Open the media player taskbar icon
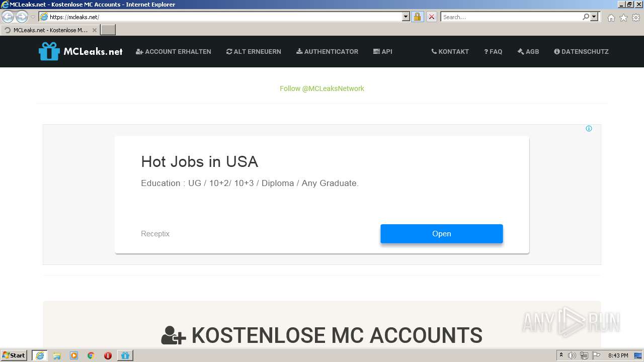This screenshot has width=644, height=362. [74, 355]
